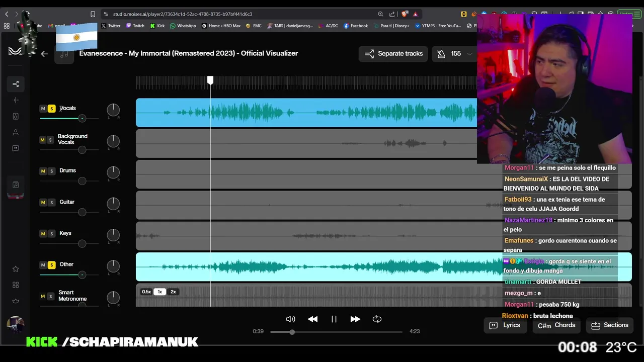Pause playback
The width and height of the screenshot is (644, 362).
(x=334, y=319)
